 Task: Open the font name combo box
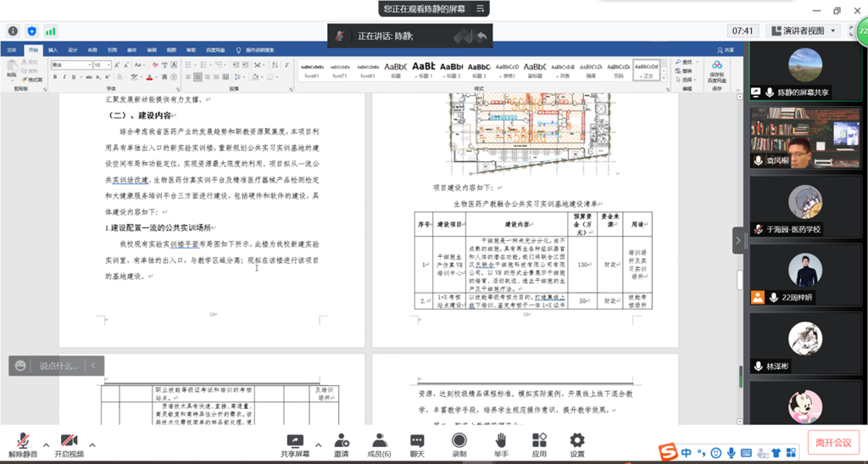click(x=71, y=64)
